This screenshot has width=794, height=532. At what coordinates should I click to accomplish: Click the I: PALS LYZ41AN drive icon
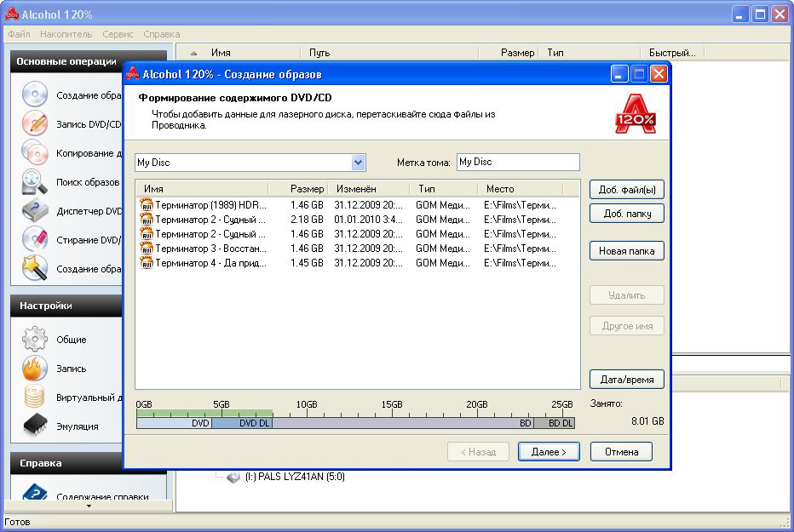point(233,477)
